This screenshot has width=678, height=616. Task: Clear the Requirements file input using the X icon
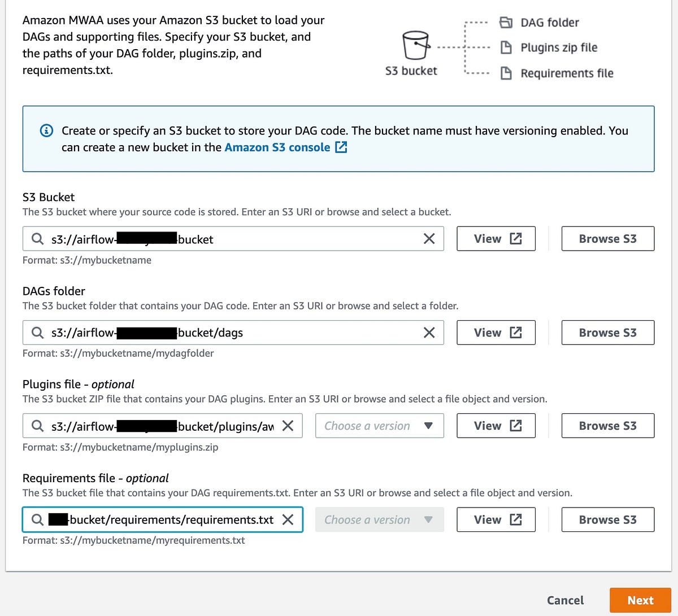[288, 519]
